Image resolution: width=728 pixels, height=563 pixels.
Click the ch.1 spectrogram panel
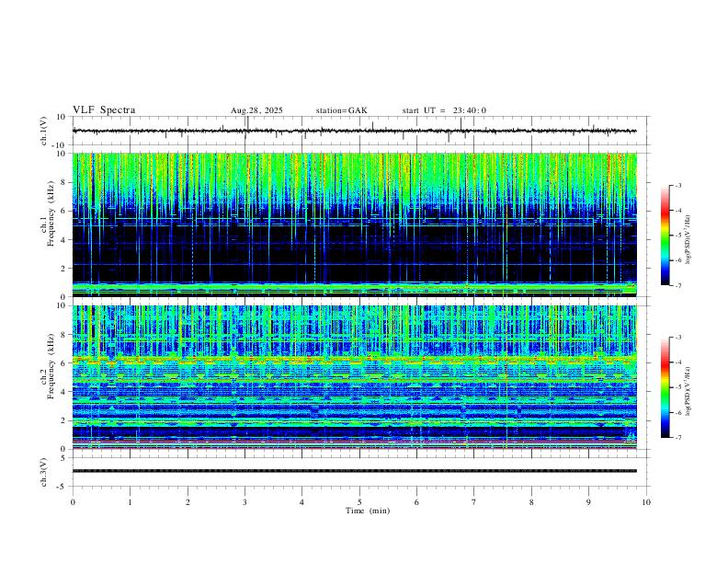[354, 224]
